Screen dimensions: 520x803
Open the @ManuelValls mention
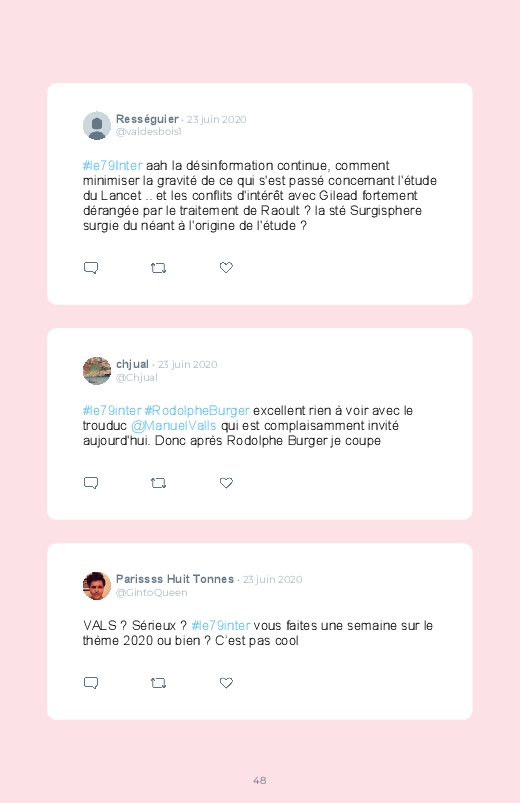(174, 426)
